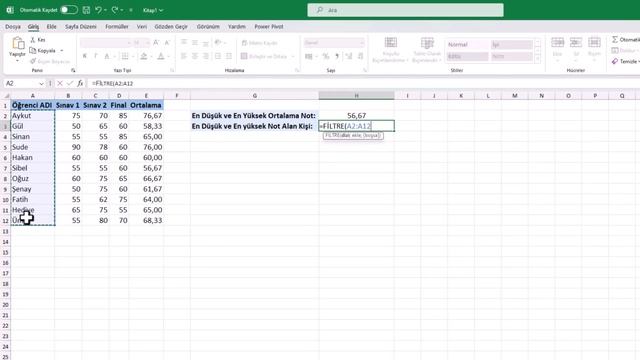
Task: Click the Center horizontally icon
Action: pyautogui.click(x=195, y=56)
